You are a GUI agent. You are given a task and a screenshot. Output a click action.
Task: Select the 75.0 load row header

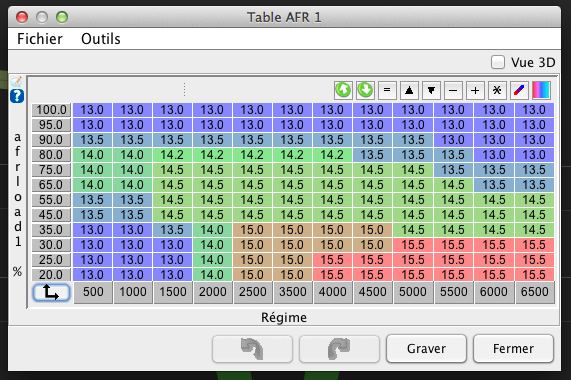tap(51, 170)
